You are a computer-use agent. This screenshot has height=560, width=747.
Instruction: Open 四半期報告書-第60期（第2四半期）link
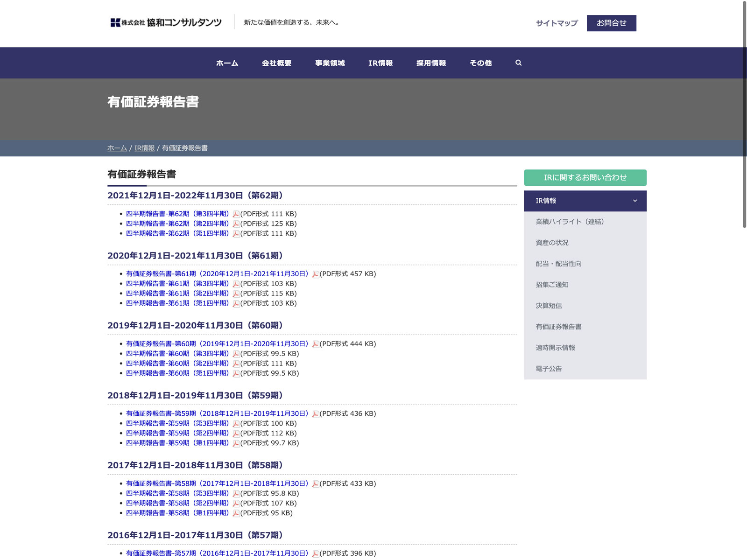point(177,364)
